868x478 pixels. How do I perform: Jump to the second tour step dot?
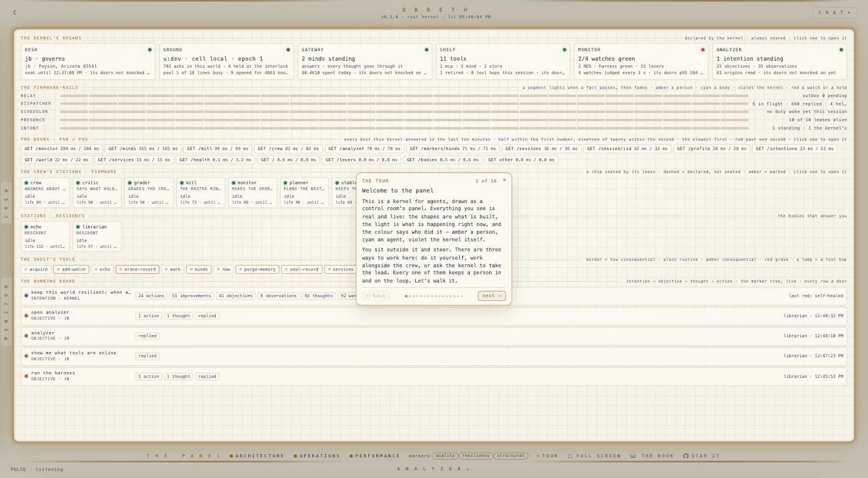tap(410, 296)
